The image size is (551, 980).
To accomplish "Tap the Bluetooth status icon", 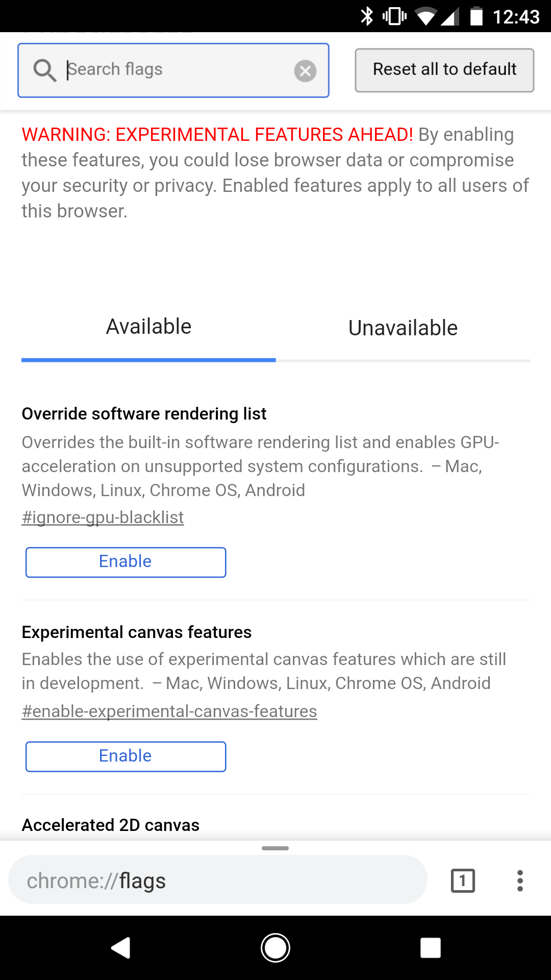I will tap(367, 16).
